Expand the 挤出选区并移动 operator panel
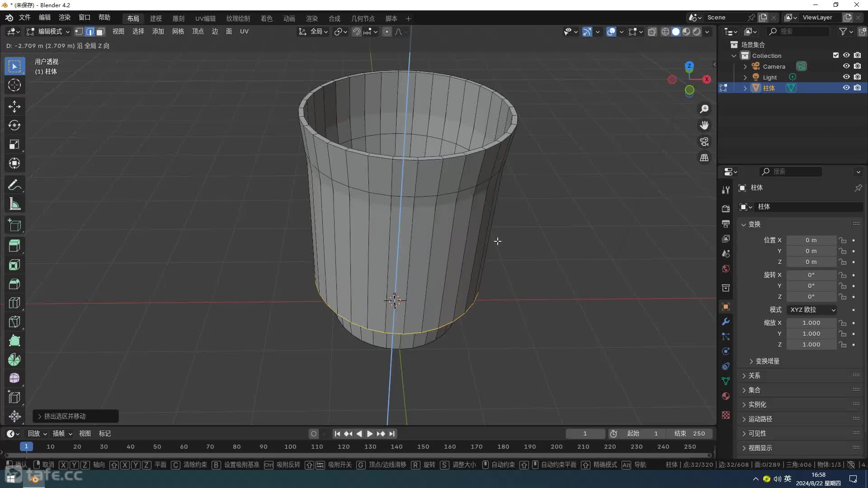Viewport: 868px width, 488px height. pos(75,416)
